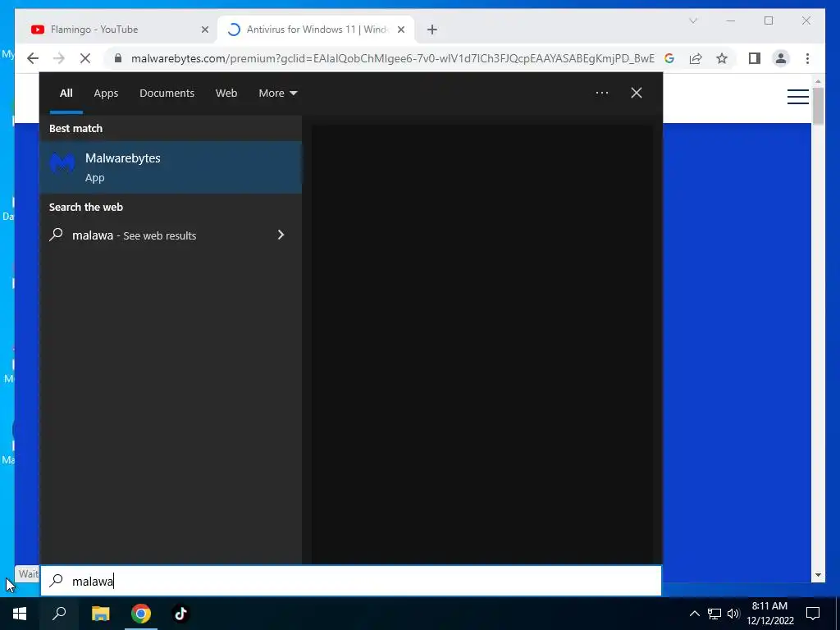Open Google Chrome from the taskbar
This screenshot has width=840, height=630.
(x=141, y=614)
